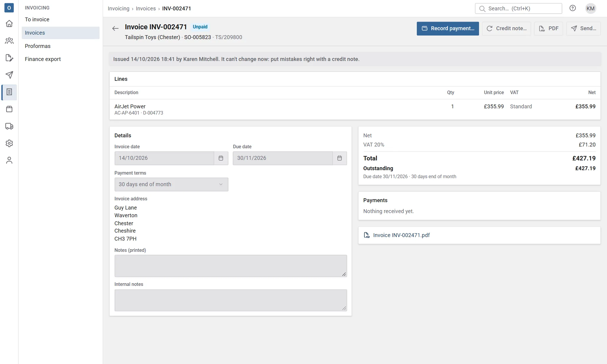Click the app logo O icon
Image resolution: width=607 pixels, height=364 pixels.
[9, 8]
